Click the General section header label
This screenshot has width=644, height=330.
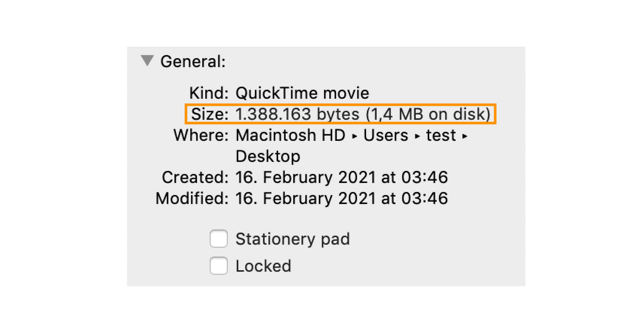coord(193,62)
